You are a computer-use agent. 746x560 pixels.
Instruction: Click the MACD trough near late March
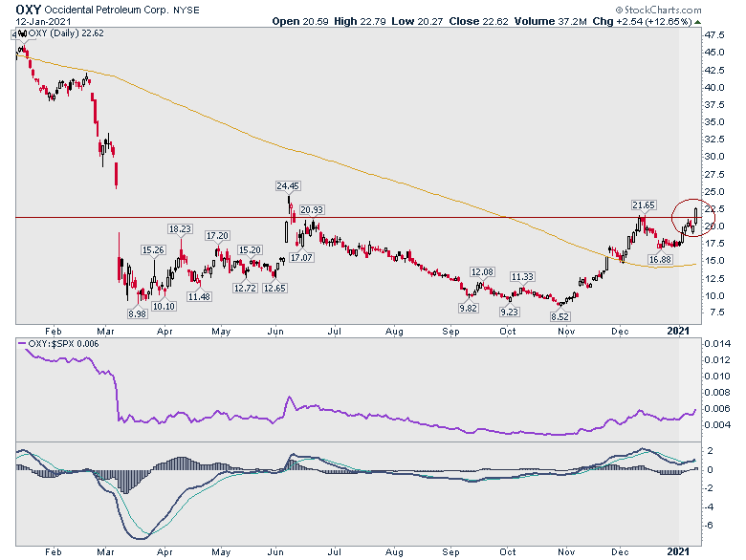click(x=142, y=538)
